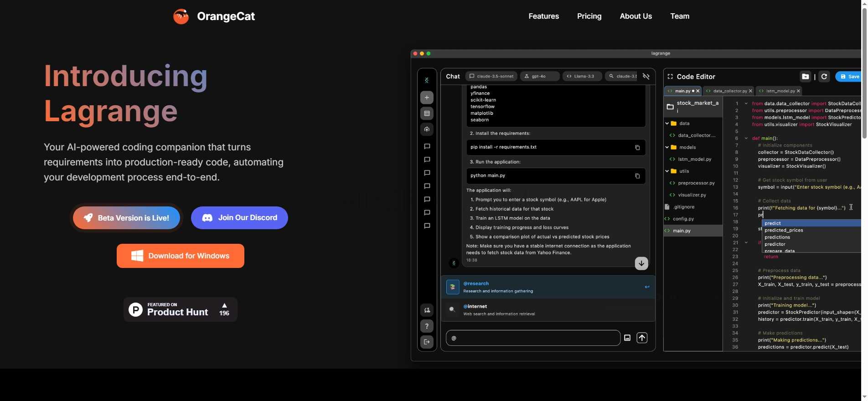Switch to the Llama-3.3 model tab
Viewport: 868px width, 401px height.
click(x=582, y=76)
